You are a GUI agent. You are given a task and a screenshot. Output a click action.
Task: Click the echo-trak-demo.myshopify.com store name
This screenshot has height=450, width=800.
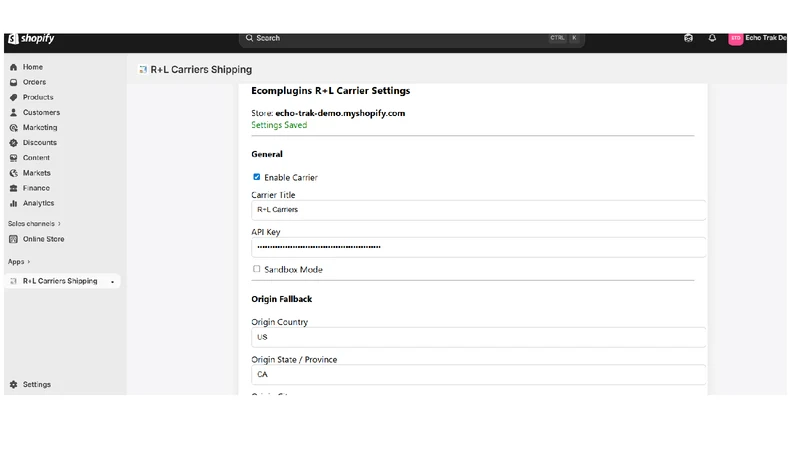tap(340, 113)
